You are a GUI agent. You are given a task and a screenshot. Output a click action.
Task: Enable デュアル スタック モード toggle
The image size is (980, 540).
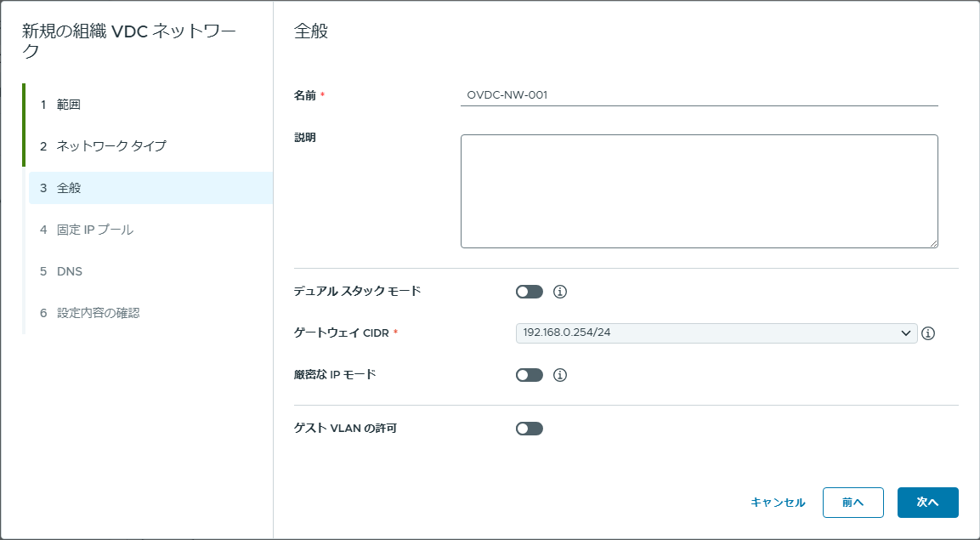(530, 292)
